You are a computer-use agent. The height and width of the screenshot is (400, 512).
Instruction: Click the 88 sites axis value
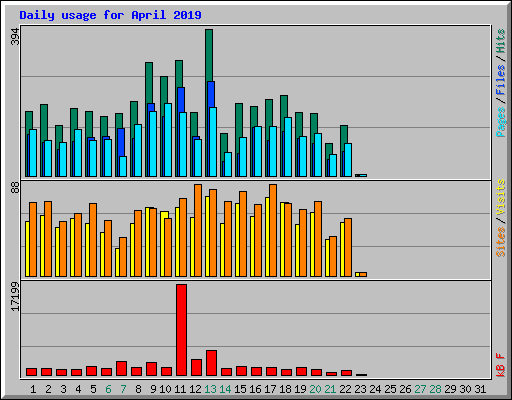coord(15,187)
